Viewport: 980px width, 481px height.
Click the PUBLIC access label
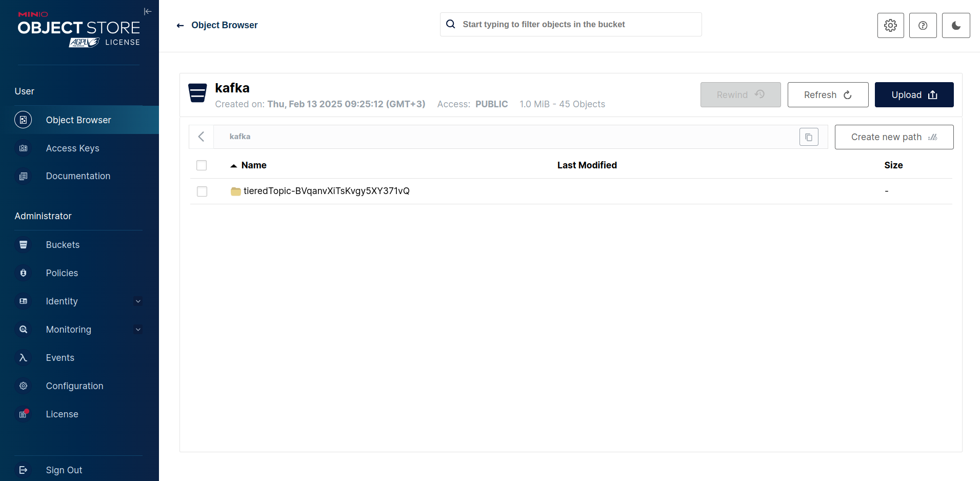[491, 104]
